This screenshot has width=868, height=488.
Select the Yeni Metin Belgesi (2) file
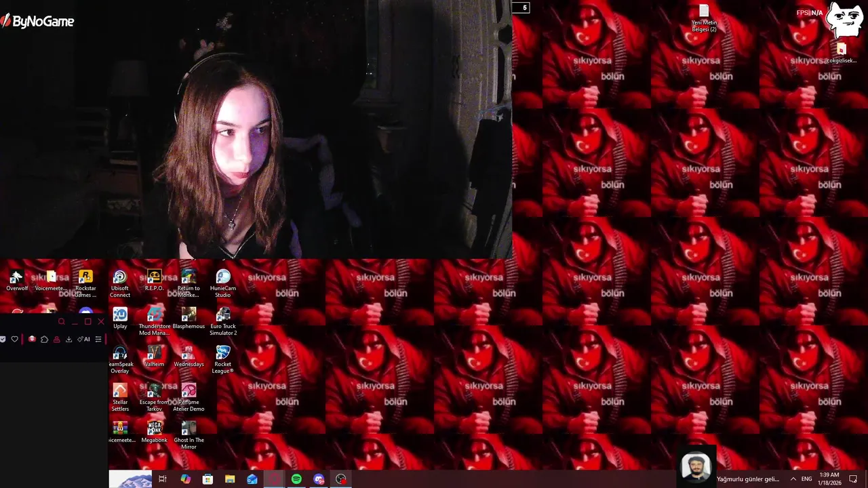704,18
